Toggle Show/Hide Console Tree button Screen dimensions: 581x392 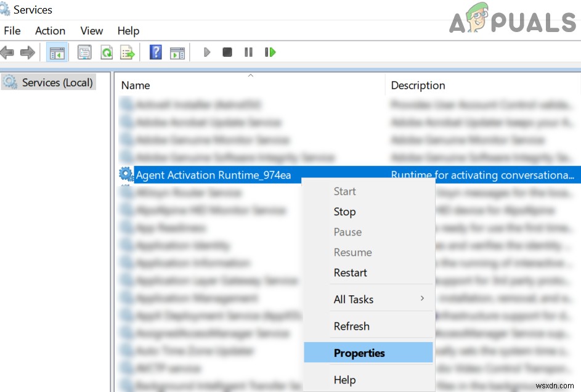(57, 52)
